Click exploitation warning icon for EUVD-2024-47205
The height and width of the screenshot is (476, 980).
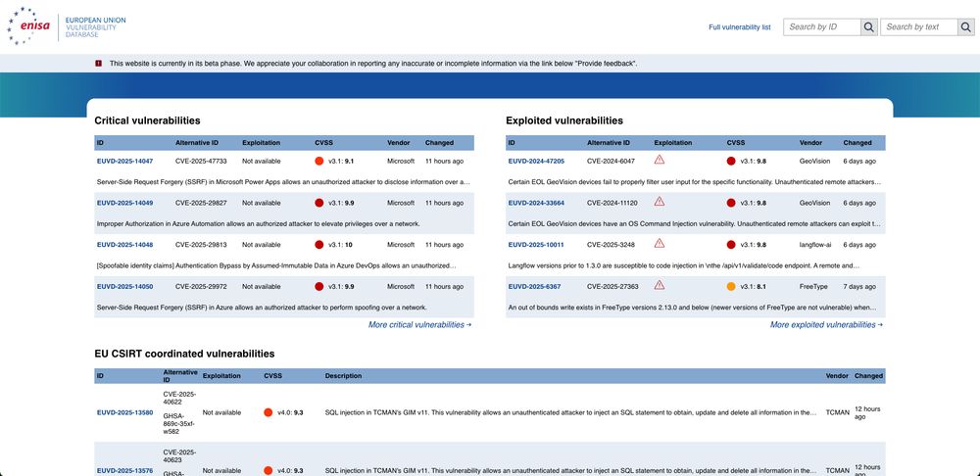pyautogui.click(x=659, y=160)
